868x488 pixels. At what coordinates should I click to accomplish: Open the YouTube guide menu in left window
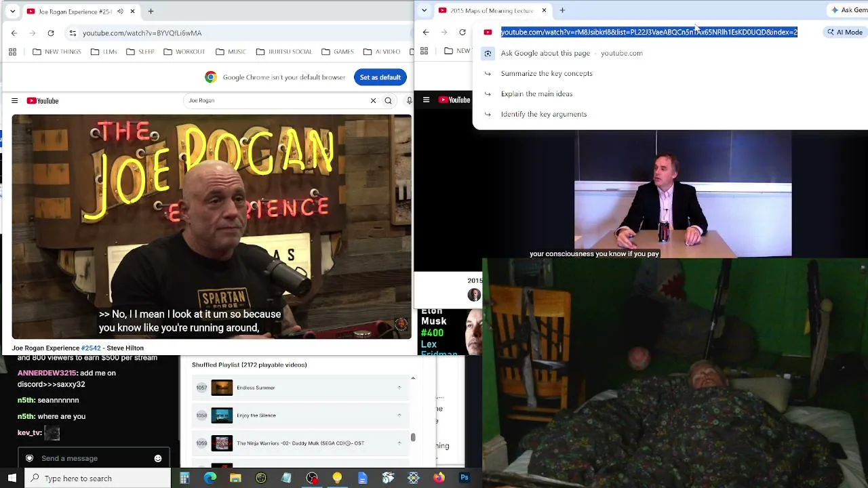click(x=14, y=101)
